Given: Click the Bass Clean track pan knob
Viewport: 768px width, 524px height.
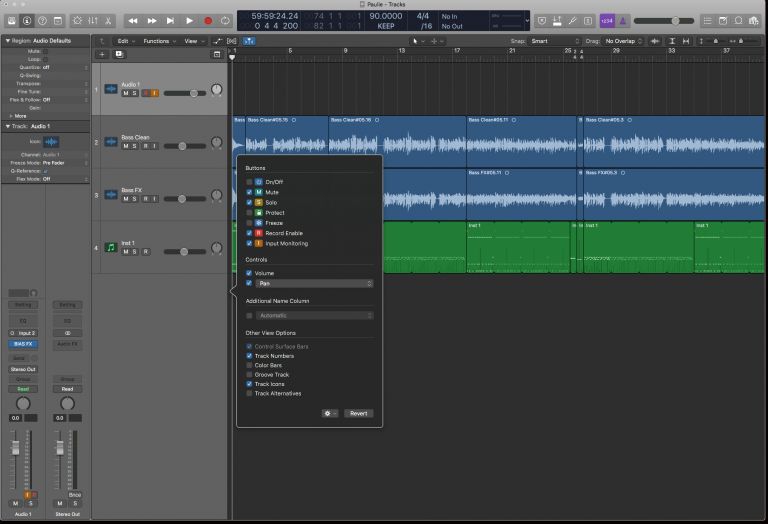Looking at the screenshot, I should 216,143.
